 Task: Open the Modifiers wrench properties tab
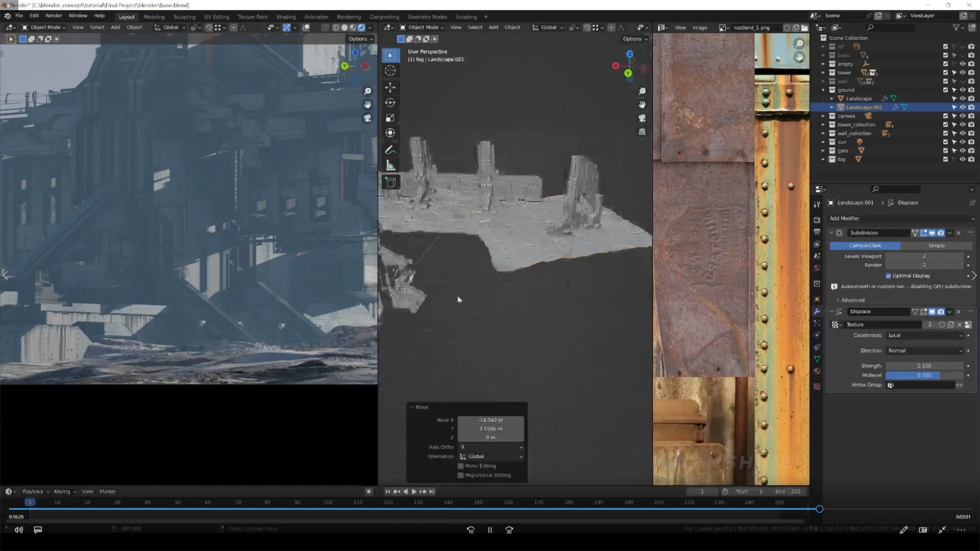(817, 311)
